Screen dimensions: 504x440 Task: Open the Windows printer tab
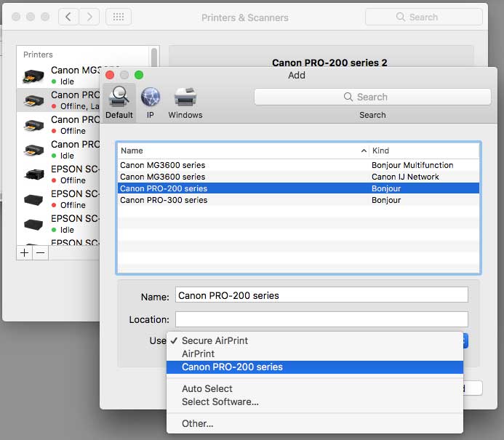pyautogui.click(x=185, y=103)
